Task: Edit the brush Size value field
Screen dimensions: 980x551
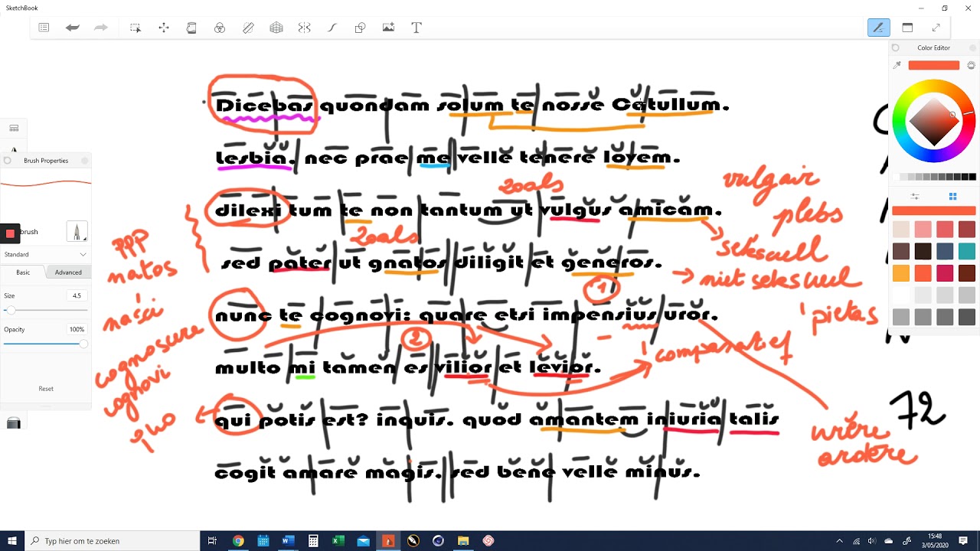Action: 77,295
